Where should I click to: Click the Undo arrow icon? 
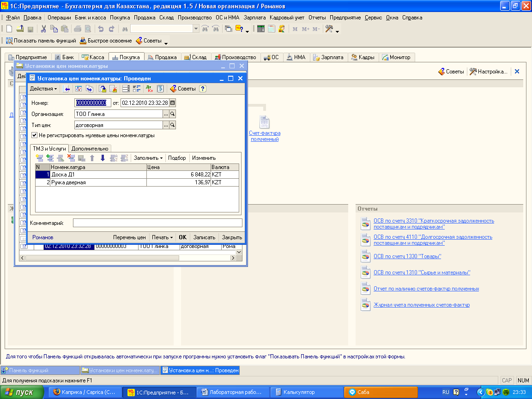point(101,29)
